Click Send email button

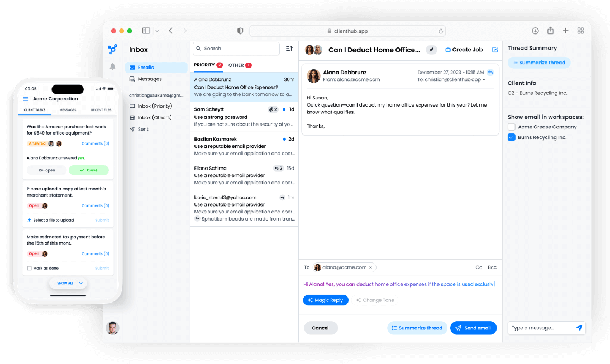tap(473, 328)
